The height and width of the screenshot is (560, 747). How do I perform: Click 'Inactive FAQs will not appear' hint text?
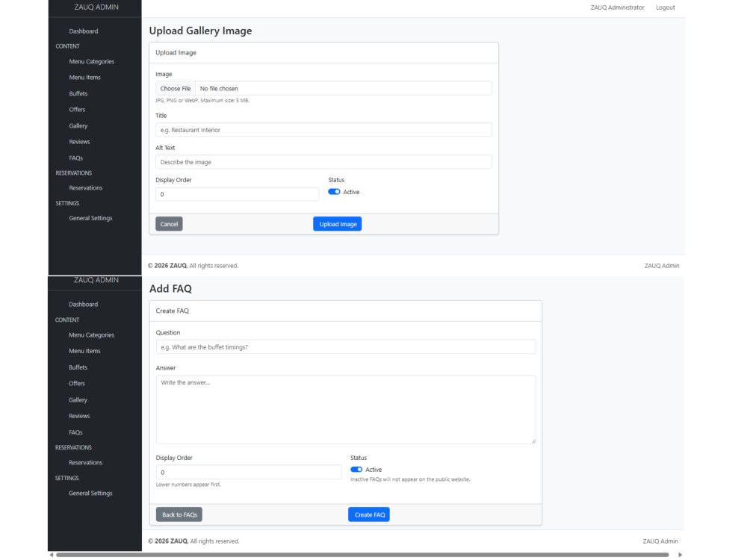410,479
